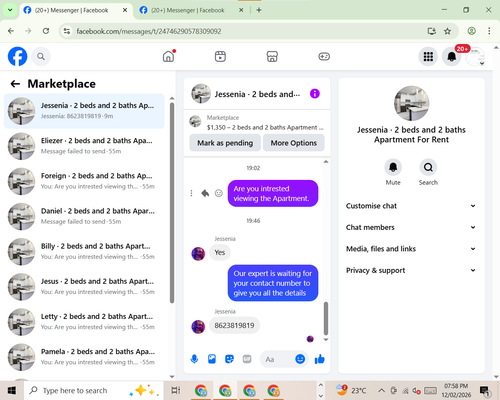The image size is (500, 400).
Task: Attach a photo using image icon
Action: (x=212, y=359)
